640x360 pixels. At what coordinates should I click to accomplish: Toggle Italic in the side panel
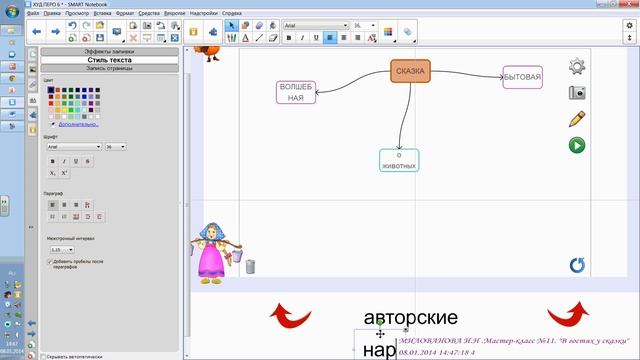[x=64, y=161]
